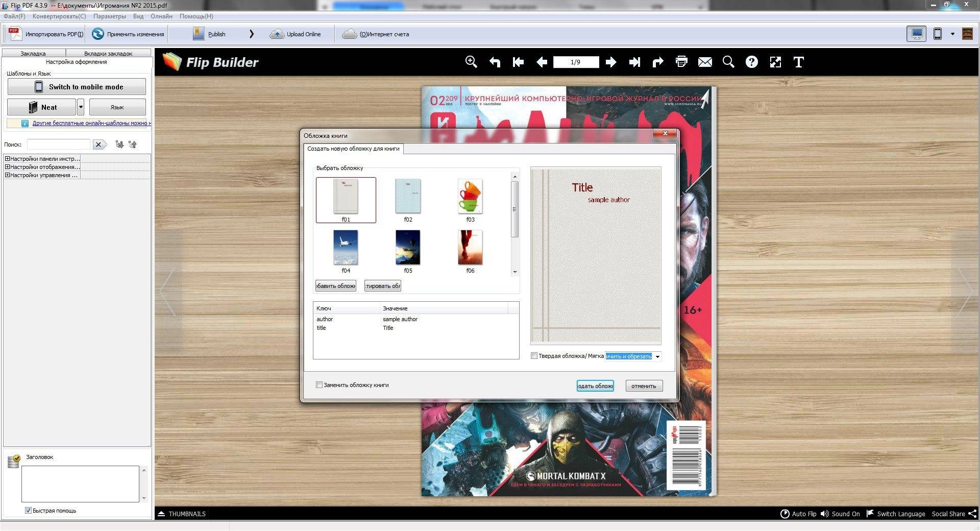
Task: Enable the hard cover checkbox
Action: pos(534,356)
